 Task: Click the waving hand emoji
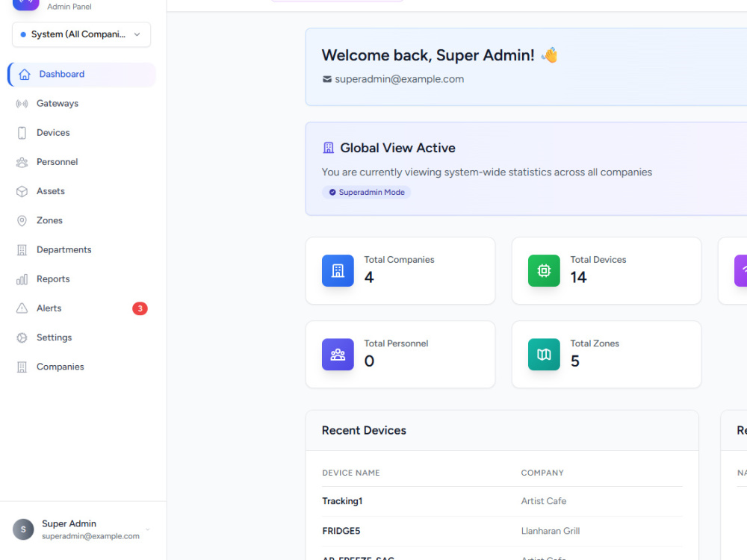point(549,55)
